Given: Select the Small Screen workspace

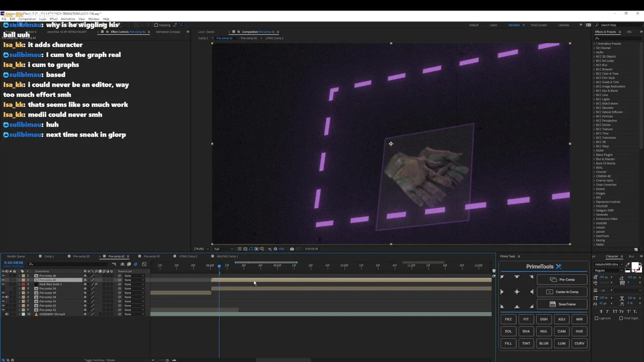Looking at the screenshot, I should click(x=538, y=25).
